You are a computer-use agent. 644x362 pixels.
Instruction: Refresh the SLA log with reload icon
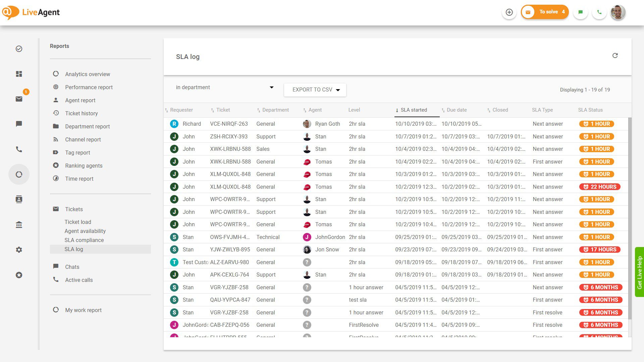(x=615, y=55)
